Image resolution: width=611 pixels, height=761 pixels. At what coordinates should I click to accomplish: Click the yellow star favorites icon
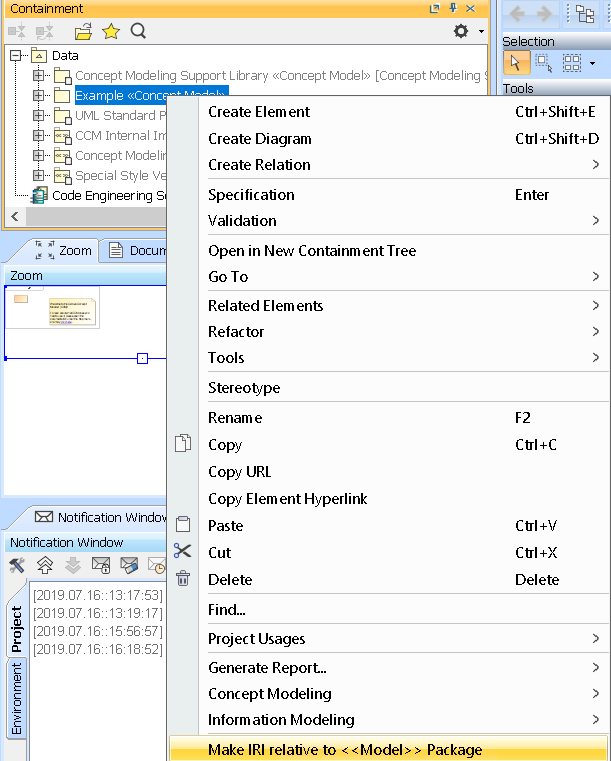pyautogui.click(x=111, y=32)
